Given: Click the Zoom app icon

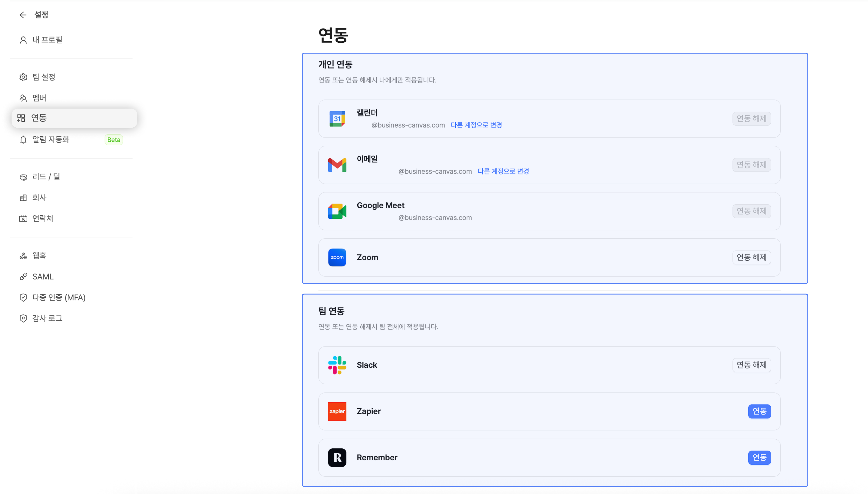Looking at the screenshot, I should coord(337,258).
